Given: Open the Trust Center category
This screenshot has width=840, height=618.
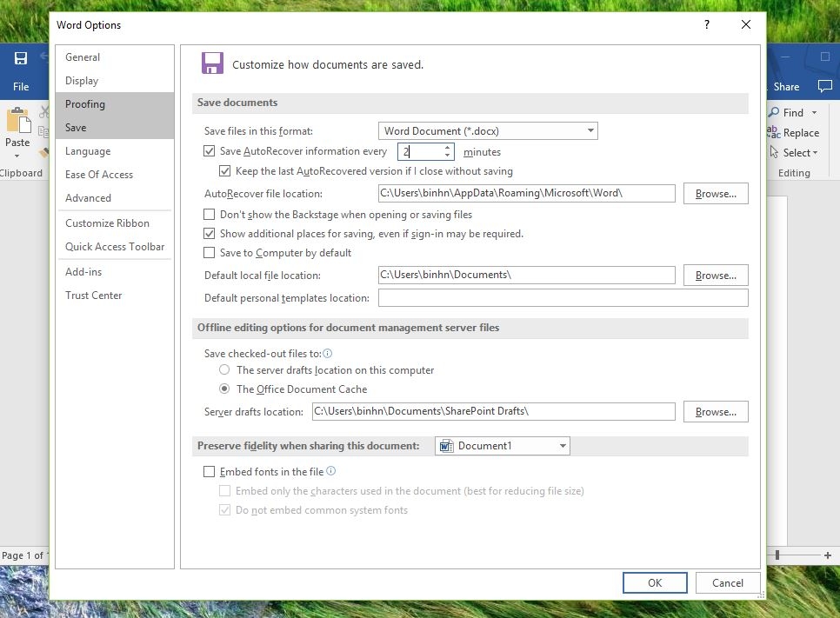Looking at the screenshot, I should pyautogui.click(x=115, y=296).
